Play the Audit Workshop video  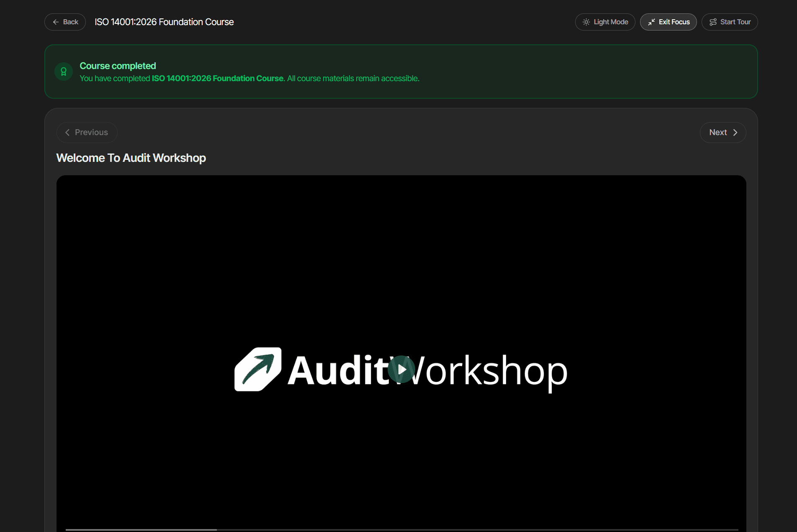[401, 369]
